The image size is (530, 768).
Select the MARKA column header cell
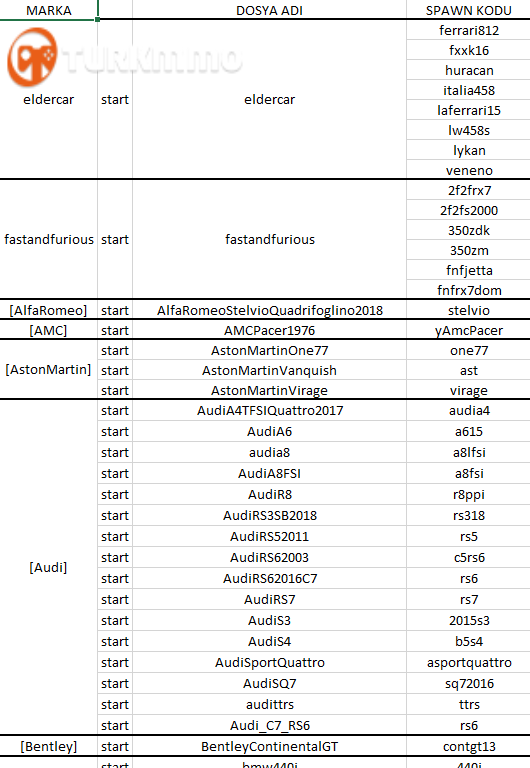point(48,10)
